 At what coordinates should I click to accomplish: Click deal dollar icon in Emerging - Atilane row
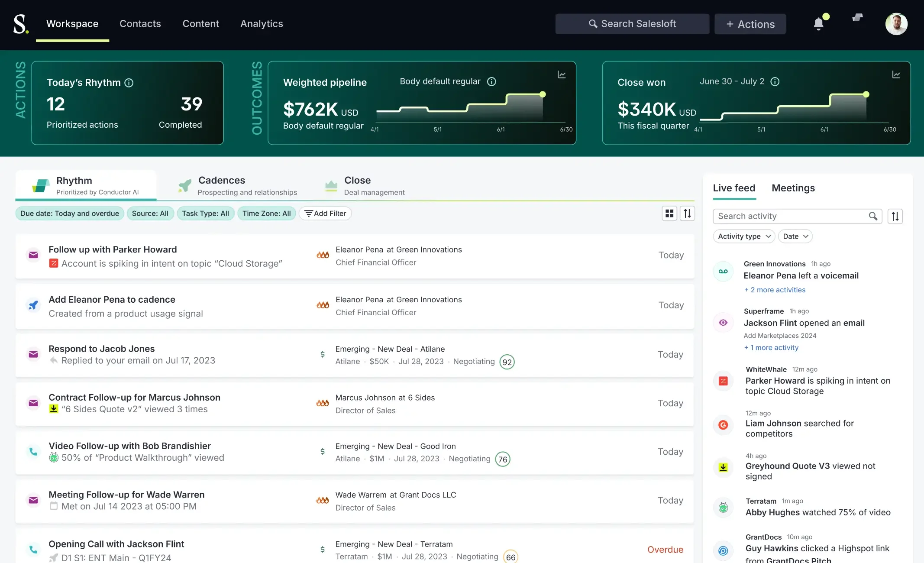323,354
